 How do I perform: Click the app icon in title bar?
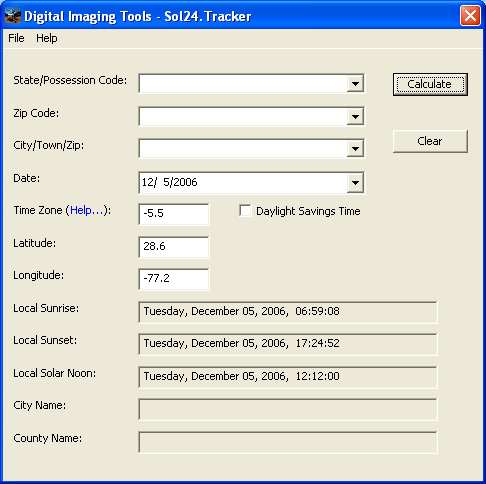click(13, 16)
